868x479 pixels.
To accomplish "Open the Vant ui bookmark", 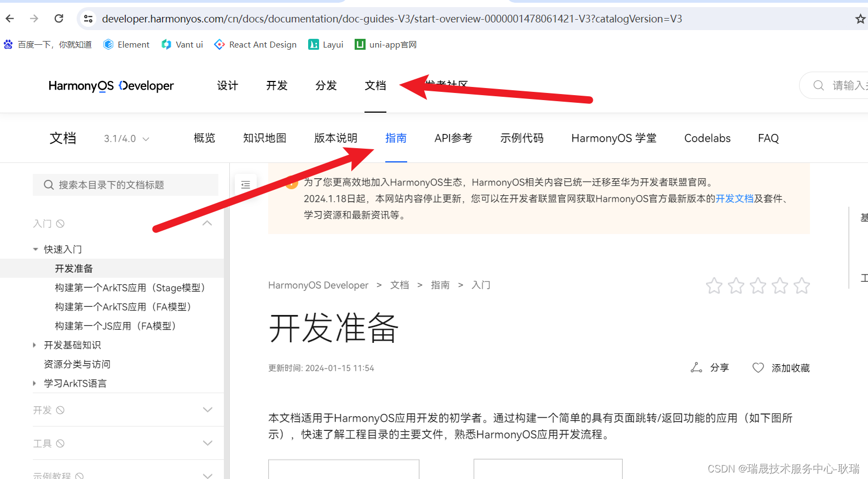I will click(x=182, y=44).
